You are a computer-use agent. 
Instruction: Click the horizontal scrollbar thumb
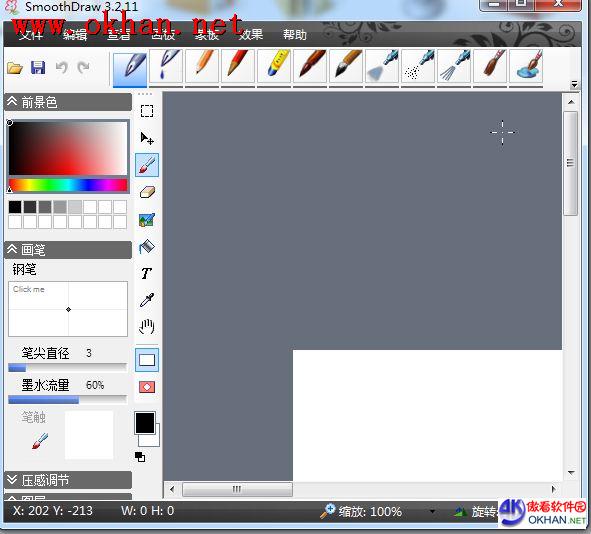237,489
